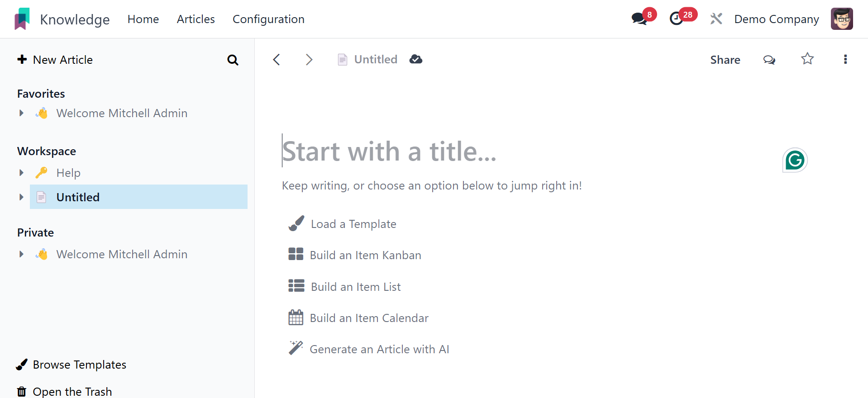Open the three-dot more options menu
Screen dimensions: 868x398
point(845,59)
